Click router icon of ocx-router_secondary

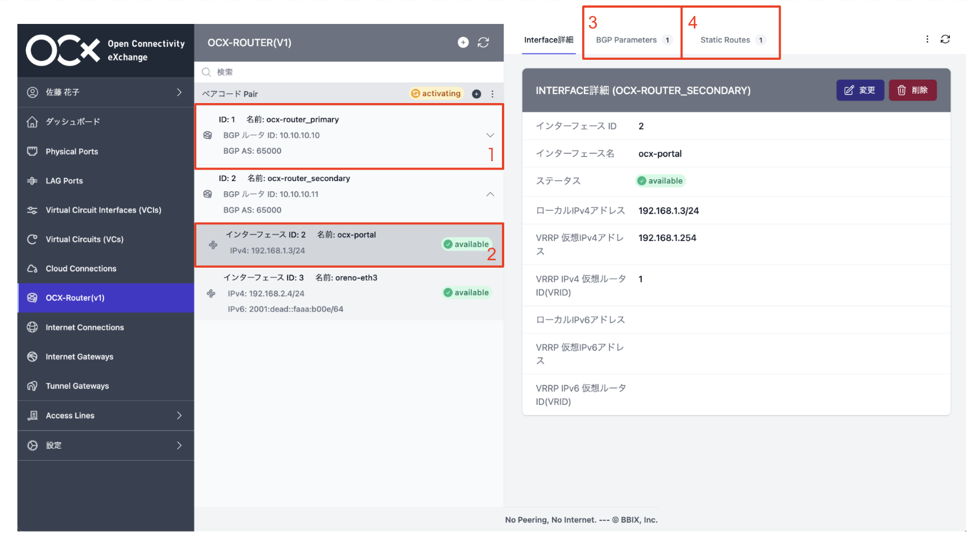pos(208,194)
